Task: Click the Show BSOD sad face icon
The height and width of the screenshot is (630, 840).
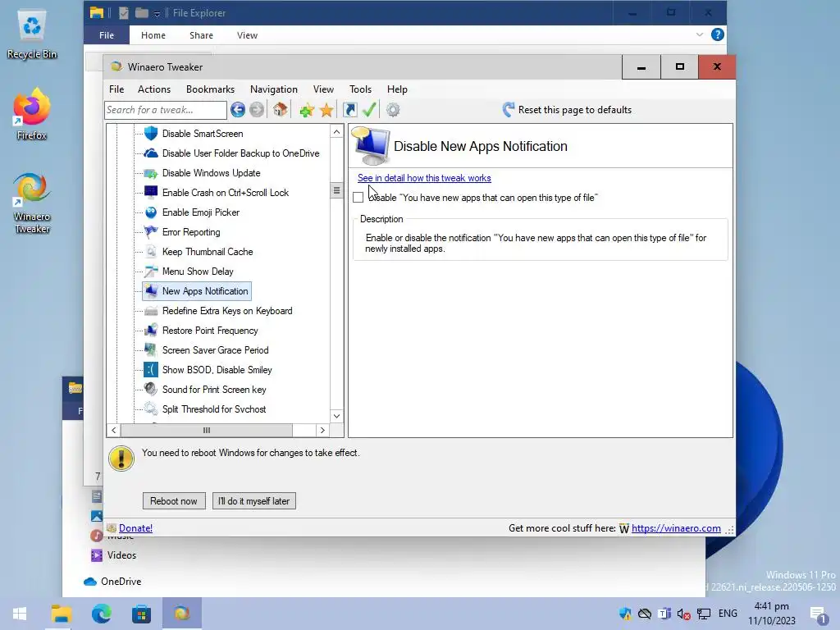Action: 151,370
